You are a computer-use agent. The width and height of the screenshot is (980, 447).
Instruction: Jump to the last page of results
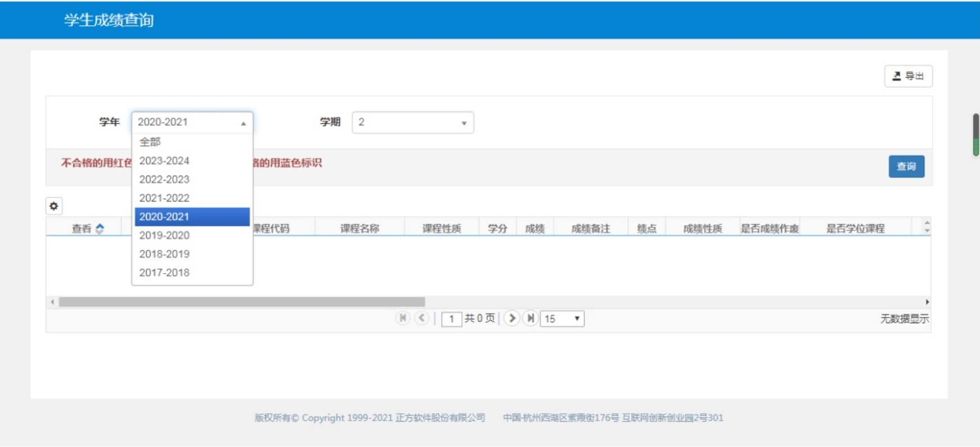[530, 318]
